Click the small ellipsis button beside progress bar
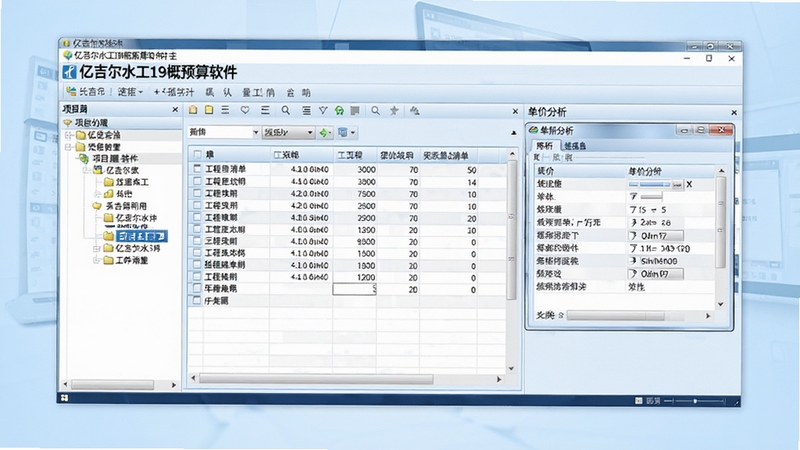 click(677, 184)
